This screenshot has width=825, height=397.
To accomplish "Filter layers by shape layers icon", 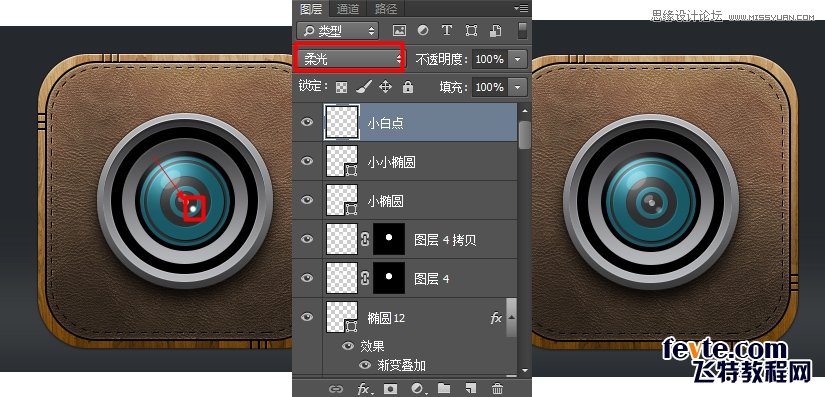I will pos(471,30).
